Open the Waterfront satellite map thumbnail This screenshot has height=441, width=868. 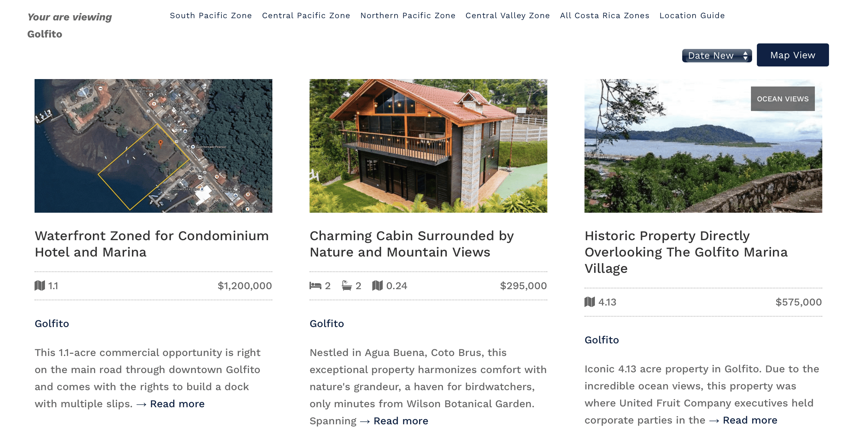click(x=153, y=146)
